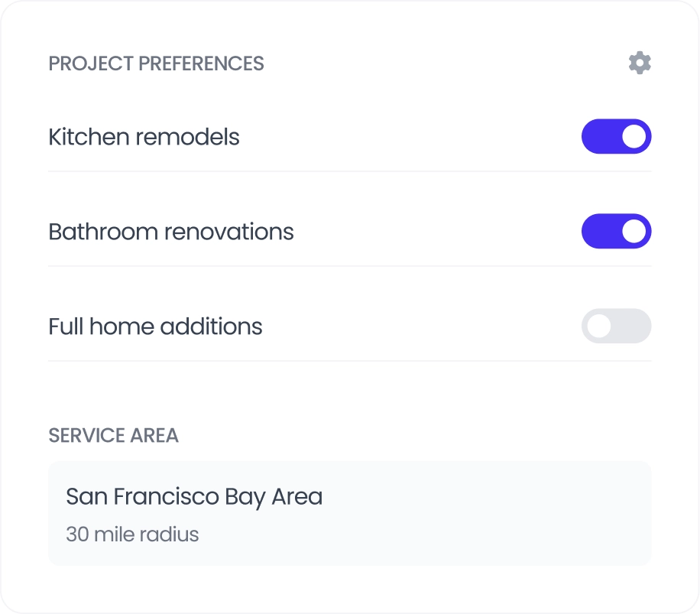700x614 pixels.
Task: Open the San Francisco Bay Area card
Action: tap(349, 512)
